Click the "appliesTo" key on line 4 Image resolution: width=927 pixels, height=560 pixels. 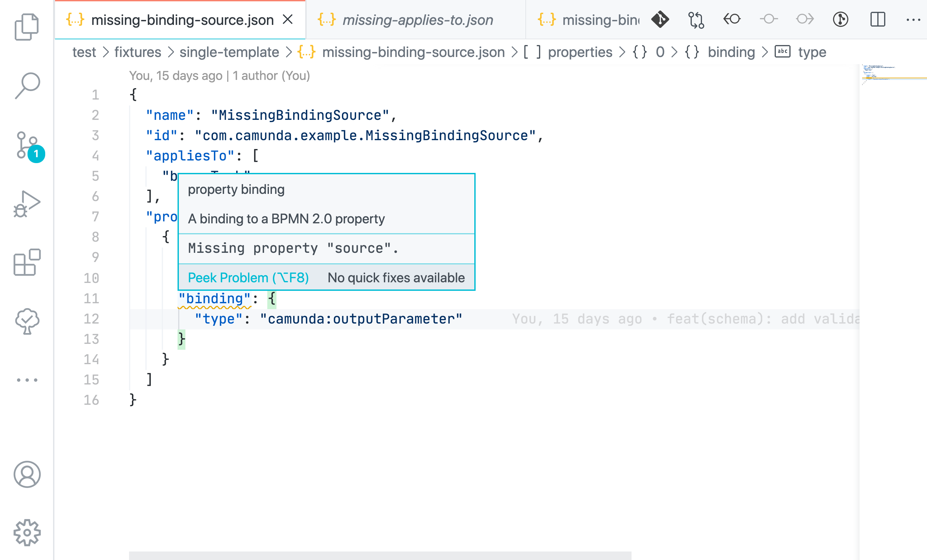coord(190,156)
